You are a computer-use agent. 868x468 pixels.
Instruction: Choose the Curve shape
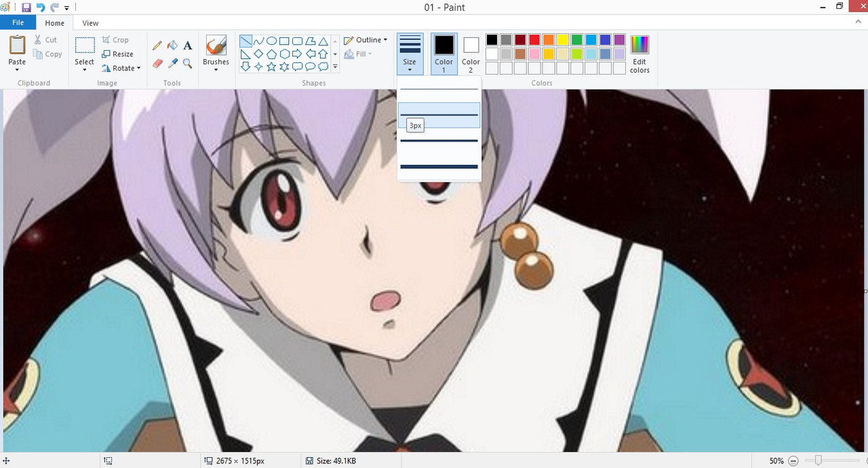click(x=258, y=41)
